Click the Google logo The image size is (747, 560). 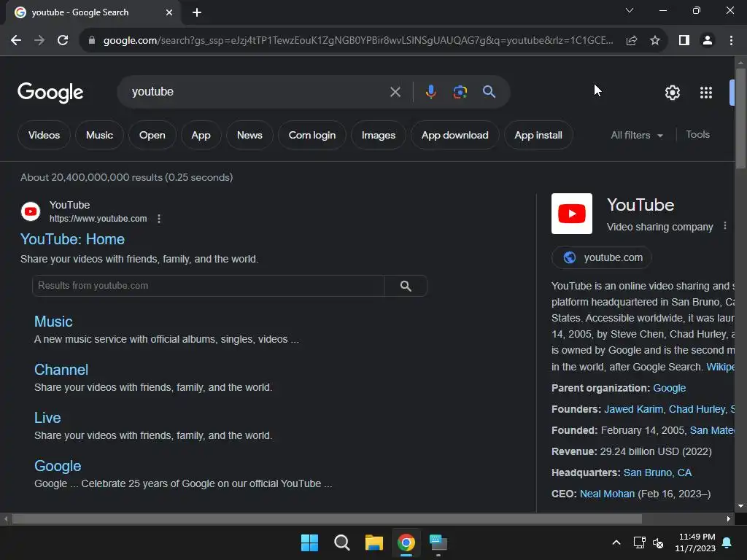50,93
